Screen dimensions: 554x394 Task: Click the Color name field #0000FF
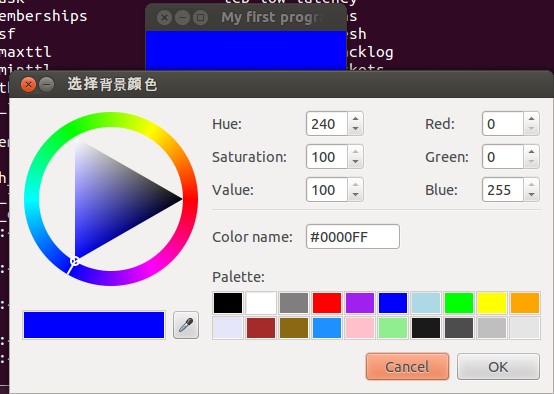(353, 236)
